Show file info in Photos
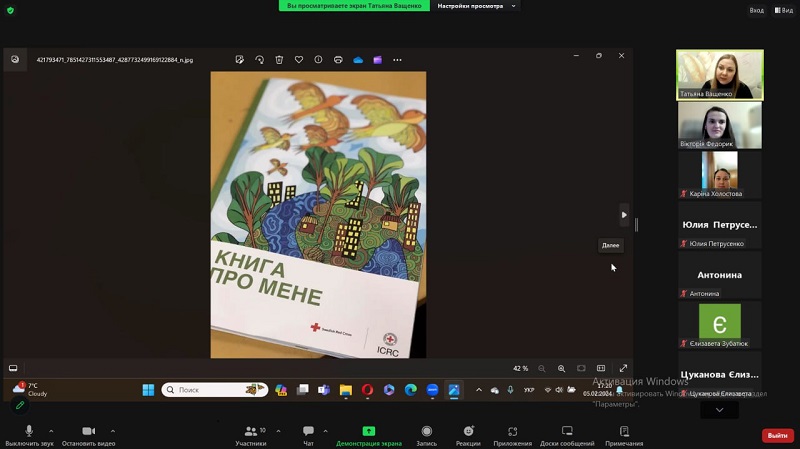Screen dimensions: 800x449 [x=318, y=60]
